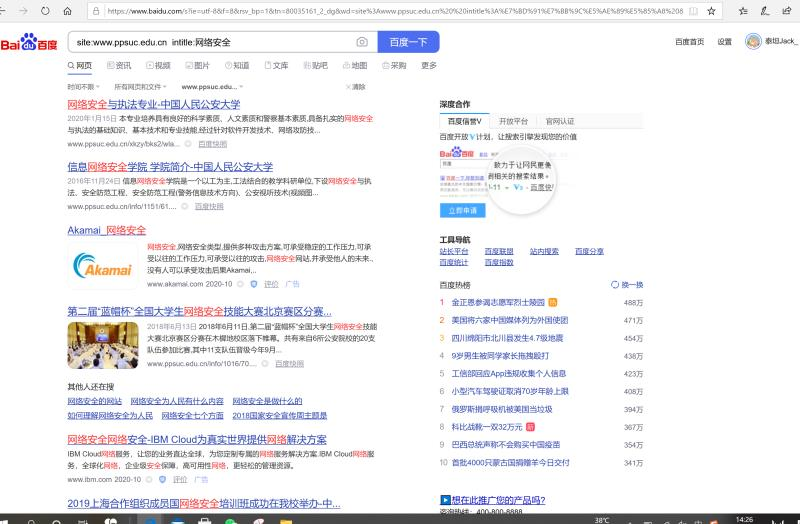Add page to favorites with star icon
This screenshot has height=524, width=800.
[x=711, y=11]
